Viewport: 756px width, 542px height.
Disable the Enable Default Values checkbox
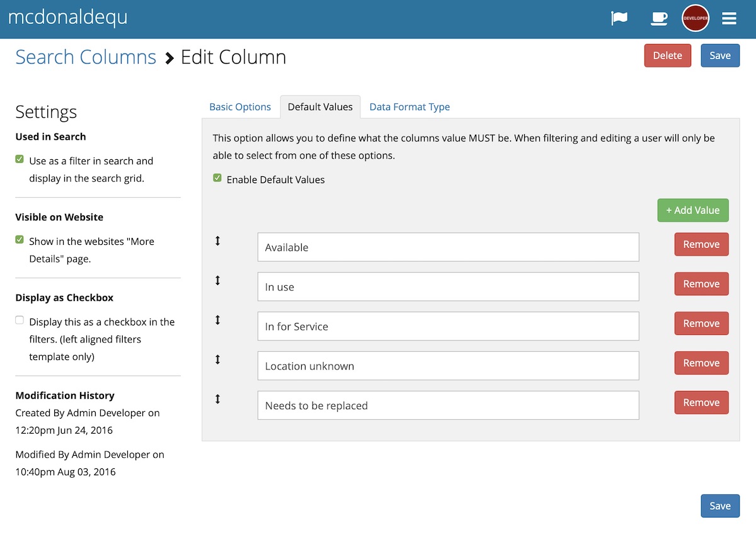(217, 178)
